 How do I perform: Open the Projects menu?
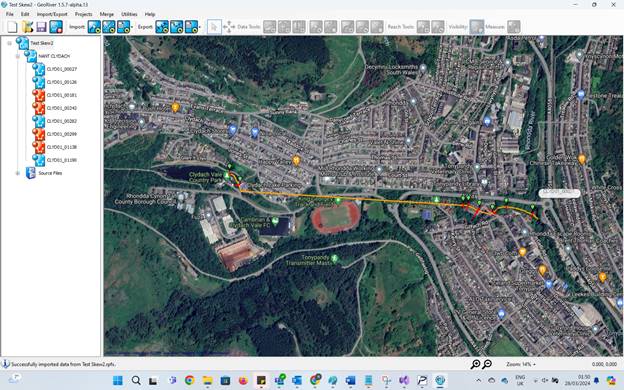[84, 14]
